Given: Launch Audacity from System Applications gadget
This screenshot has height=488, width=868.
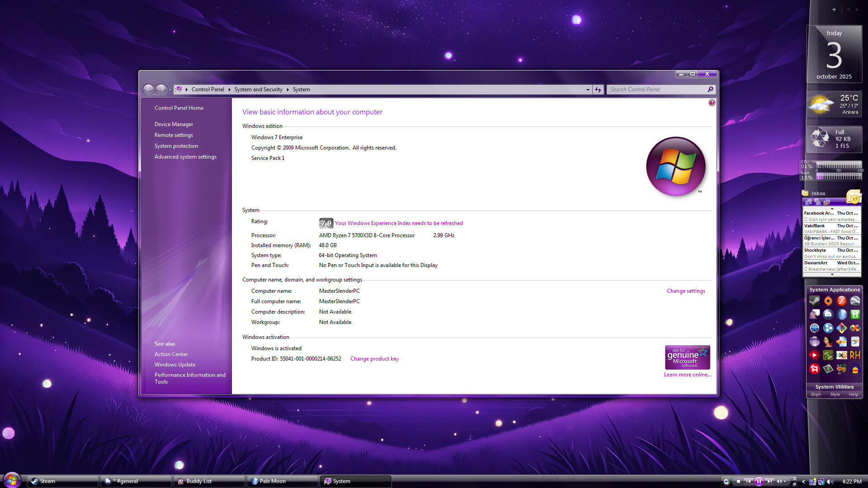Looking at the screenshot, I should [855, 369].
